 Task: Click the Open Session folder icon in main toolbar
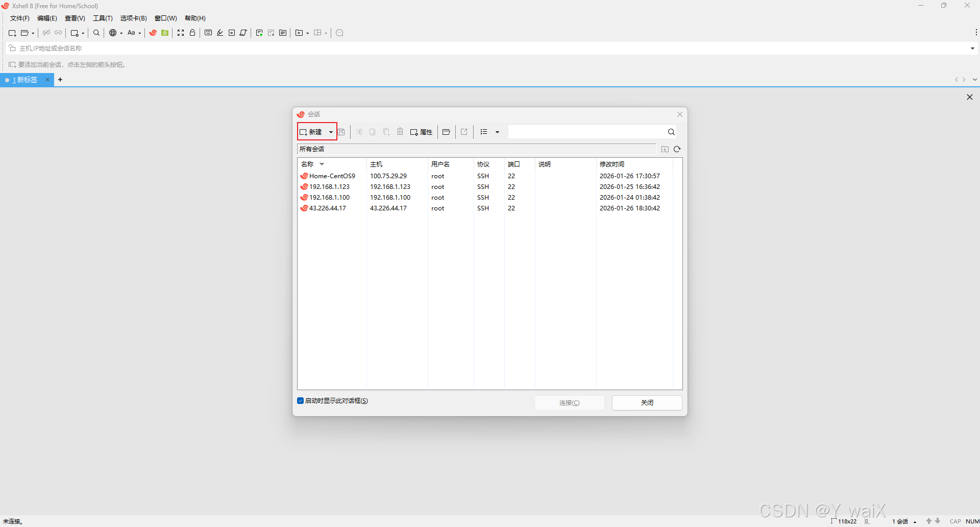click(x=24, y=33)
